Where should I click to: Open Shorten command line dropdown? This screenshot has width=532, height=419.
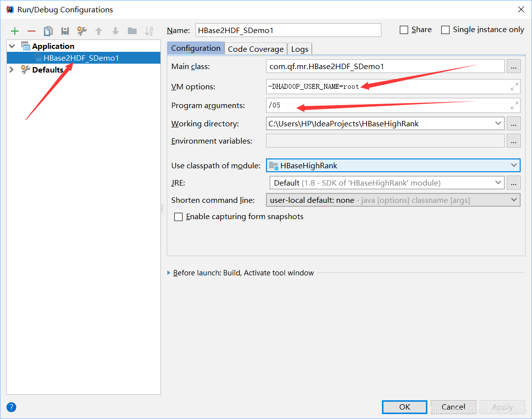[514, 200]
